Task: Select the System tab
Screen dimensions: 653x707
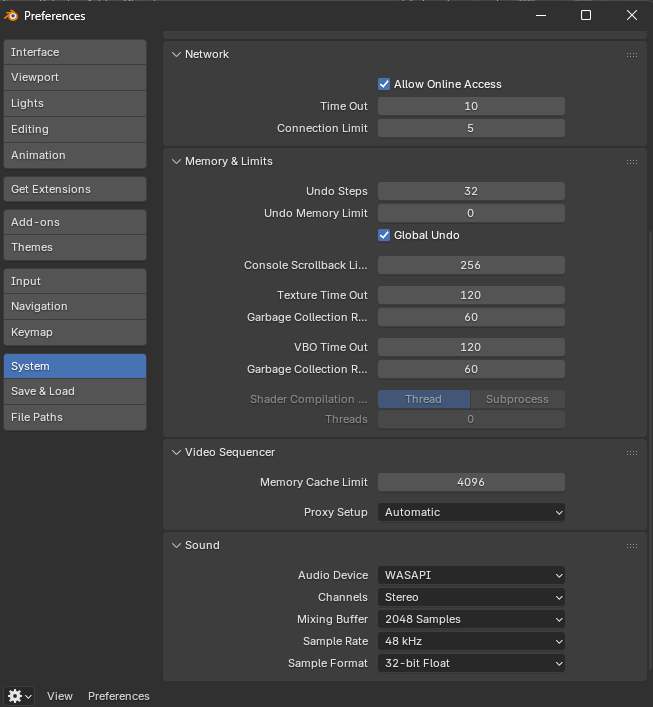Action: click(x=75, y=366)
